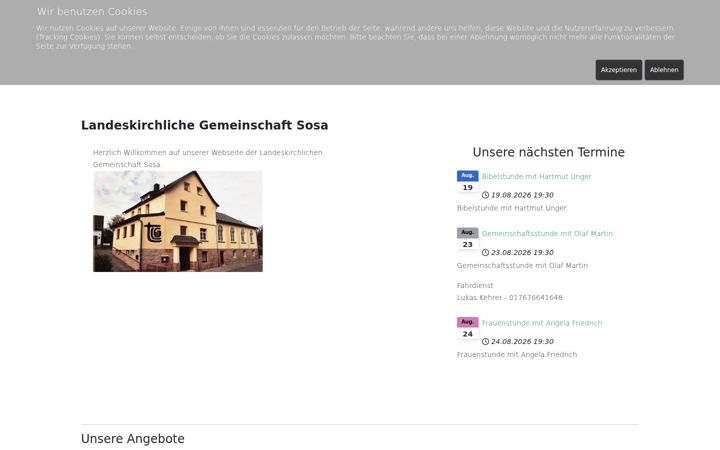Click the Landeskirchliche Gemeinschaft Sosa heading
The image size is (720, 450).
pyautogui.click(x=204, y=125)
